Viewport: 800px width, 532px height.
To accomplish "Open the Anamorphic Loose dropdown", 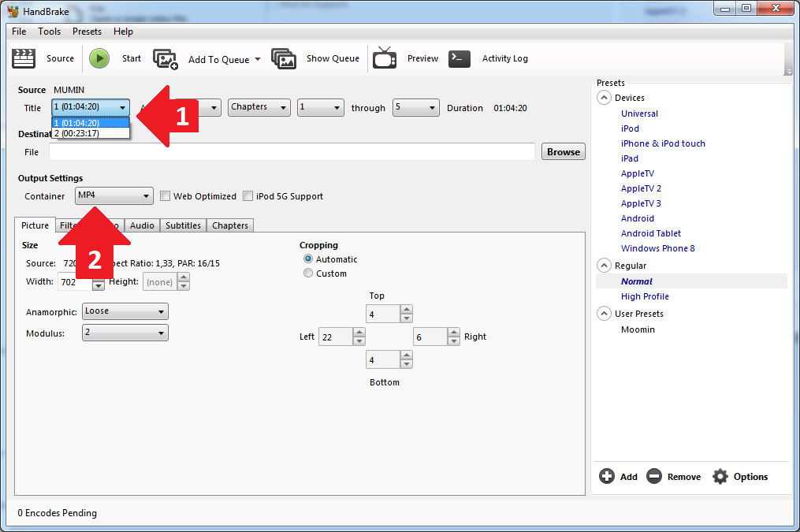I will 125,311.
